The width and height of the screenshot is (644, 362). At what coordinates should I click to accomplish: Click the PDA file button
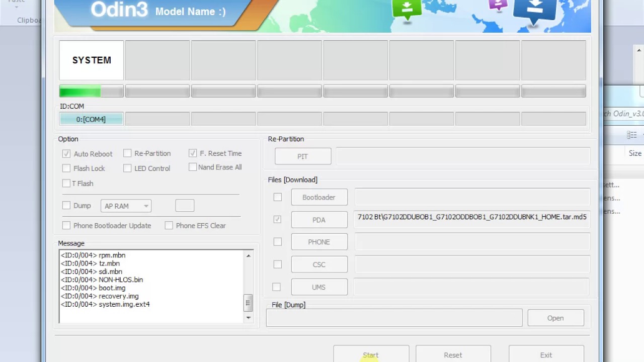(319, 220)
